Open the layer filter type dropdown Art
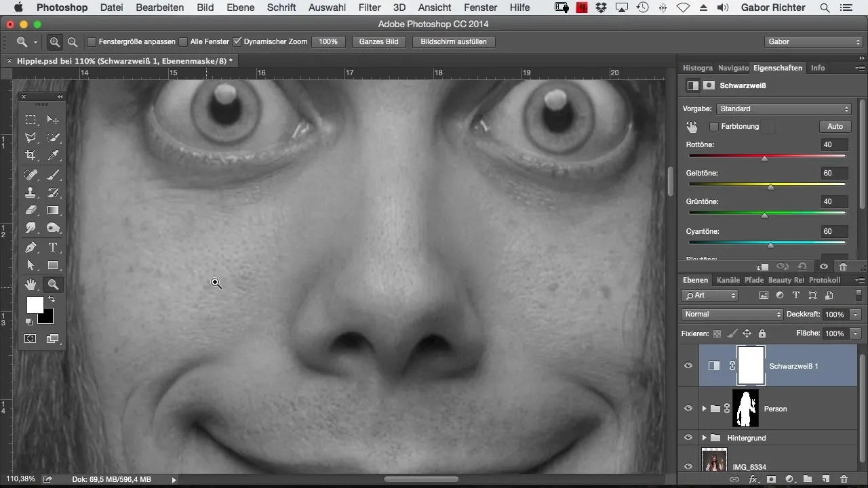 [709, 296]
